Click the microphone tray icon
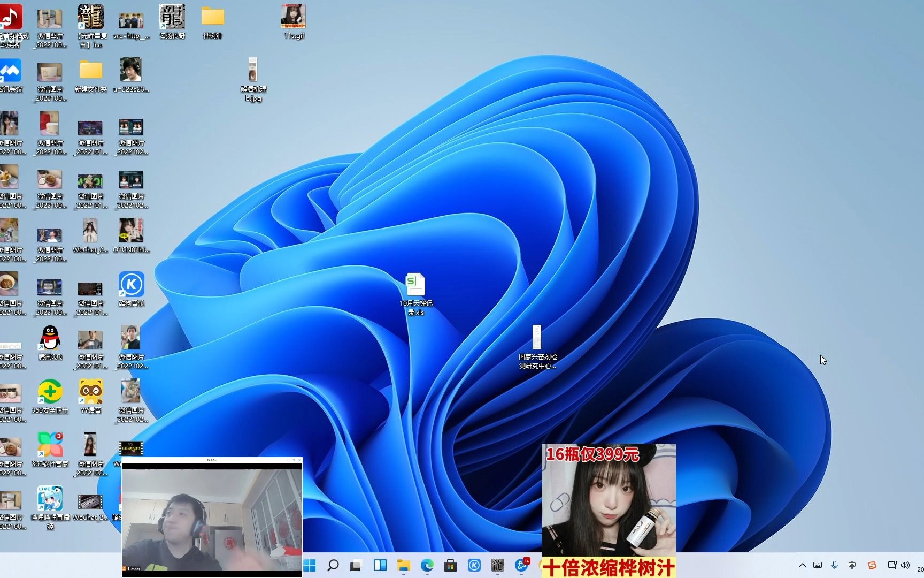This screenshot has width=924, height=578. coord(835,565)
